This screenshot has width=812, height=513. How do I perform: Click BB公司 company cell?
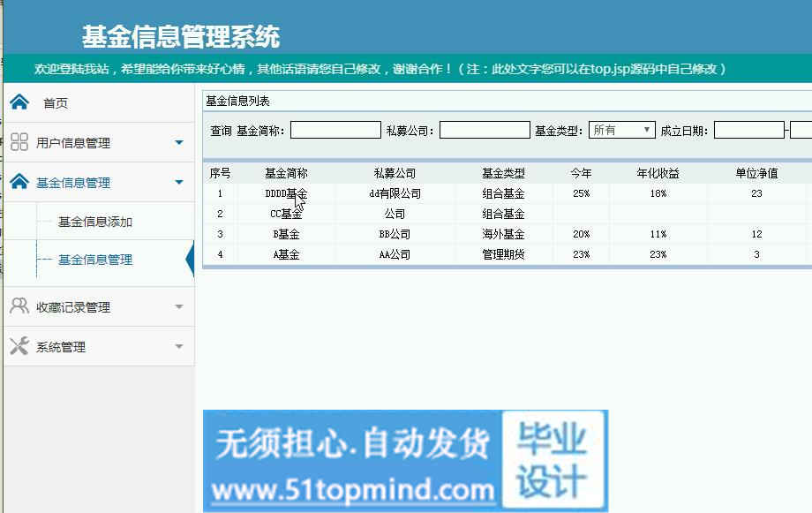395,234
